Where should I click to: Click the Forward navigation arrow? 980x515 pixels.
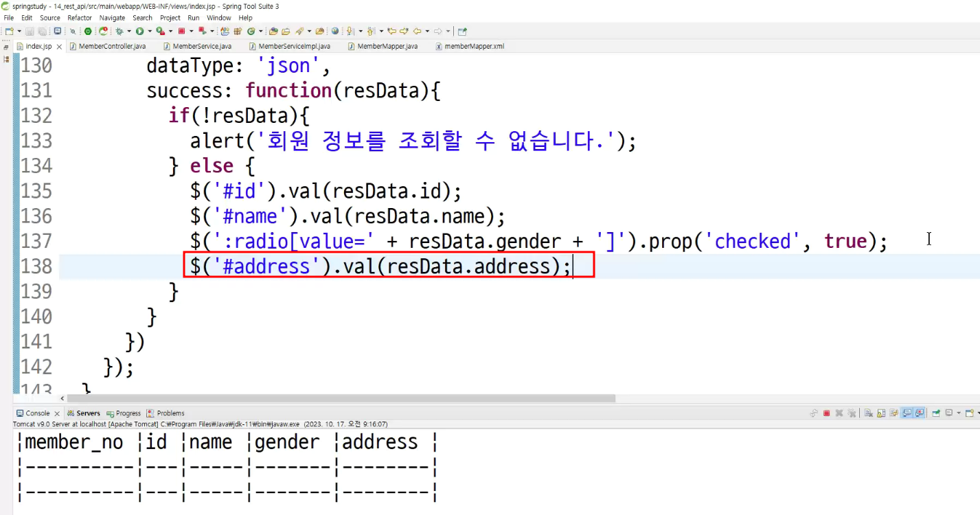point(437,31)
